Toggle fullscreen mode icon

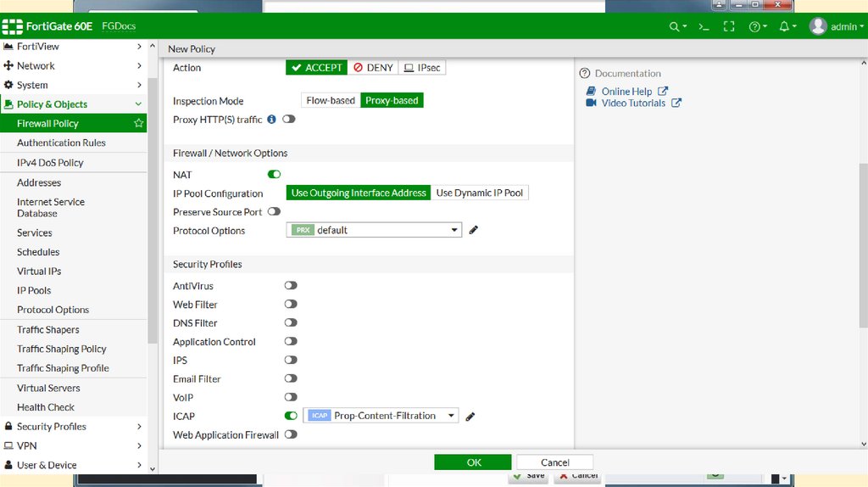click(x=729, y=26)
